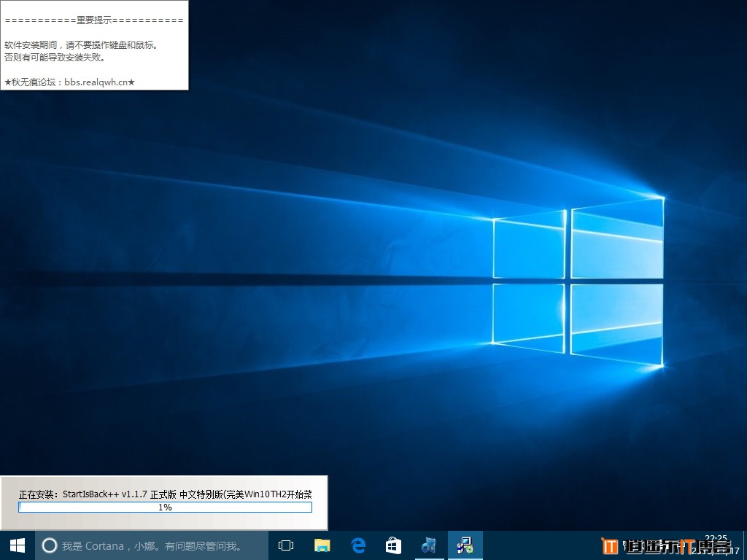
Task: Open Microsoft Edge browser
Action: click(x=357, y=545)
